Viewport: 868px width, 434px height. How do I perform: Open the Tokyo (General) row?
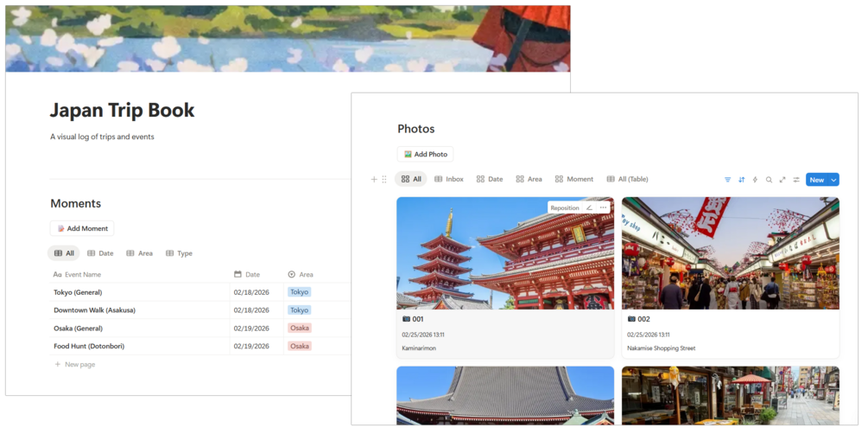click(x=78, y=292)
